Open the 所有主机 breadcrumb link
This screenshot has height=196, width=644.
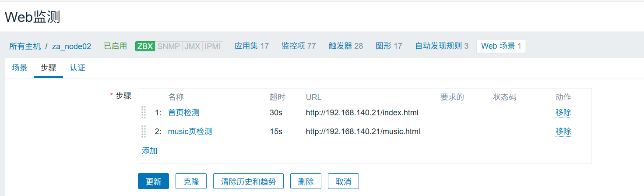(x=25, y=46)
